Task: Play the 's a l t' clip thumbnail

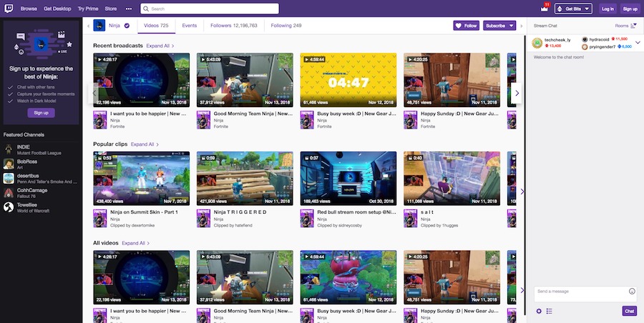Action: click(x=452, y=179)
